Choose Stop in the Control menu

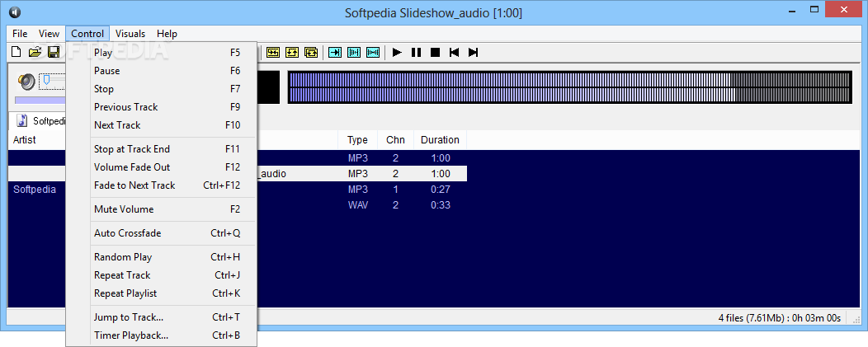pyautogui.click(x=161, y=89)
